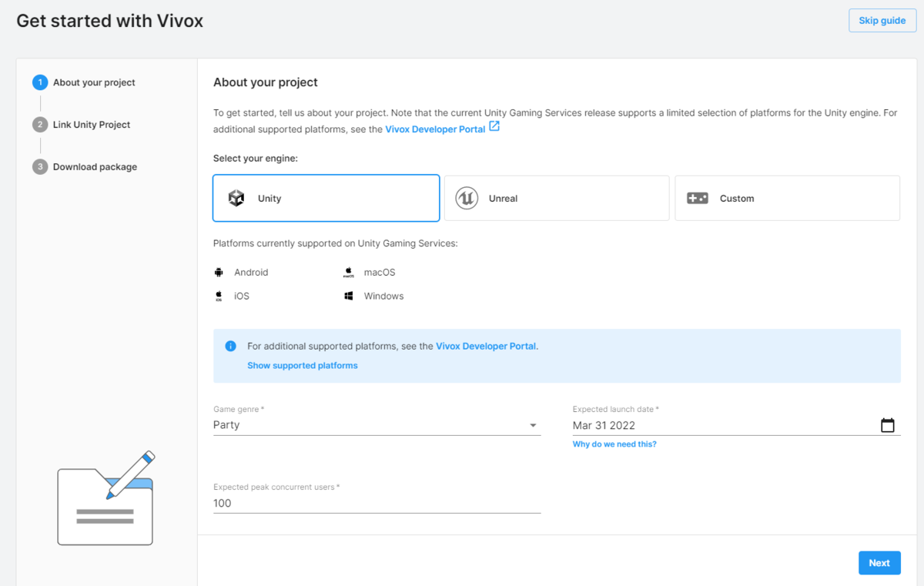Click step 2 numbered circle
The image size is (924, 586).
pos(40,125)
